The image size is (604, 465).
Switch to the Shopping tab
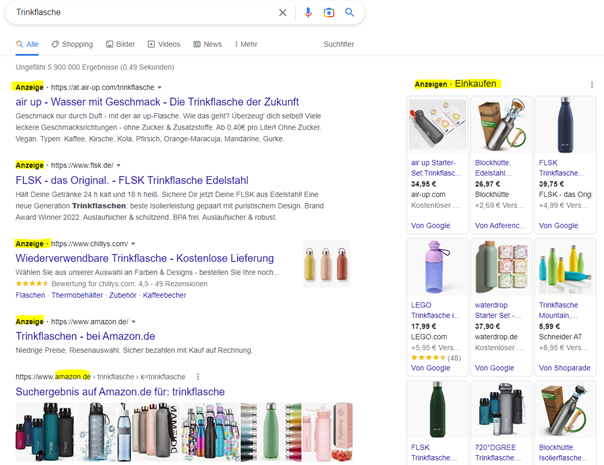(72, 44)
